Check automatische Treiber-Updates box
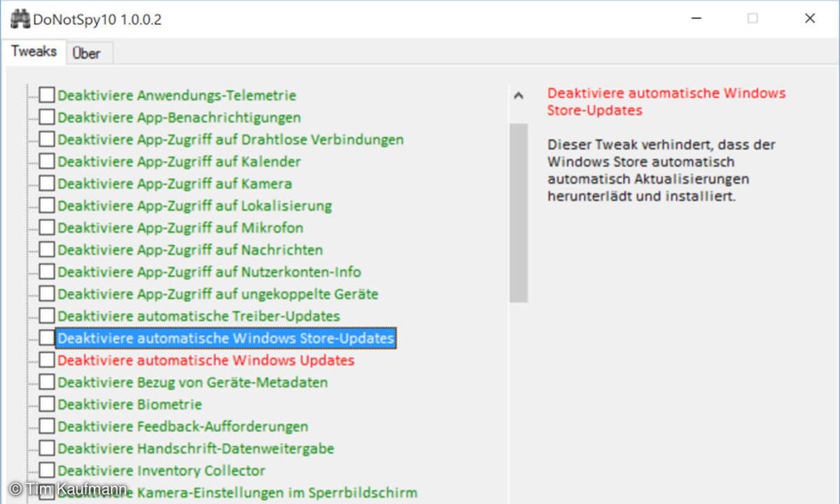 [x=46, y=316]
